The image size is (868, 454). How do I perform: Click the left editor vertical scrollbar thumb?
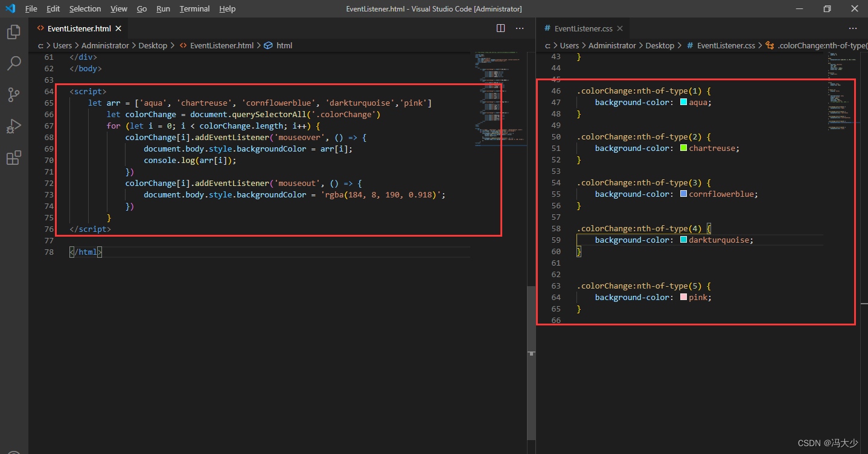(531, 363)
